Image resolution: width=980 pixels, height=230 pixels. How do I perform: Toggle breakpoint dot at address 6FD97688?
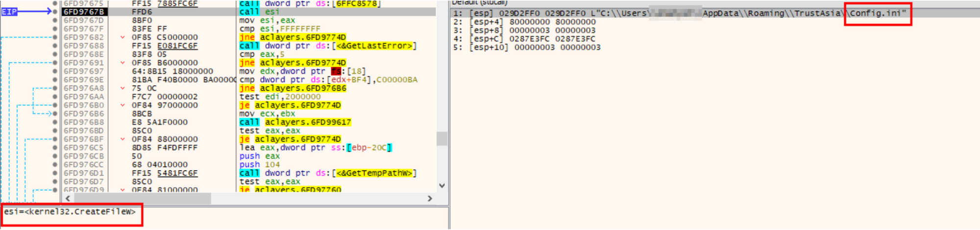click(x=55, y=46)
